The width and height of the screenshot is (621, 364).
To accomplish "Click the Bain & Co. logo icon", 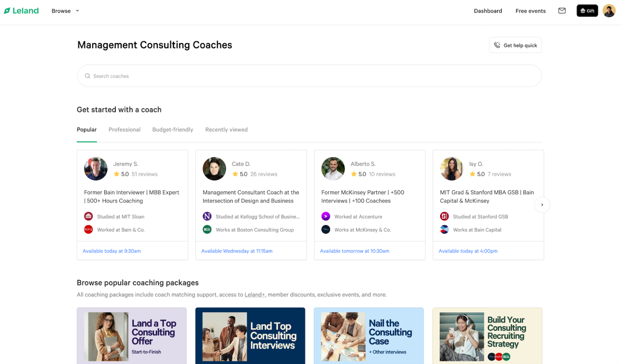I will click(x=89, y=230).
